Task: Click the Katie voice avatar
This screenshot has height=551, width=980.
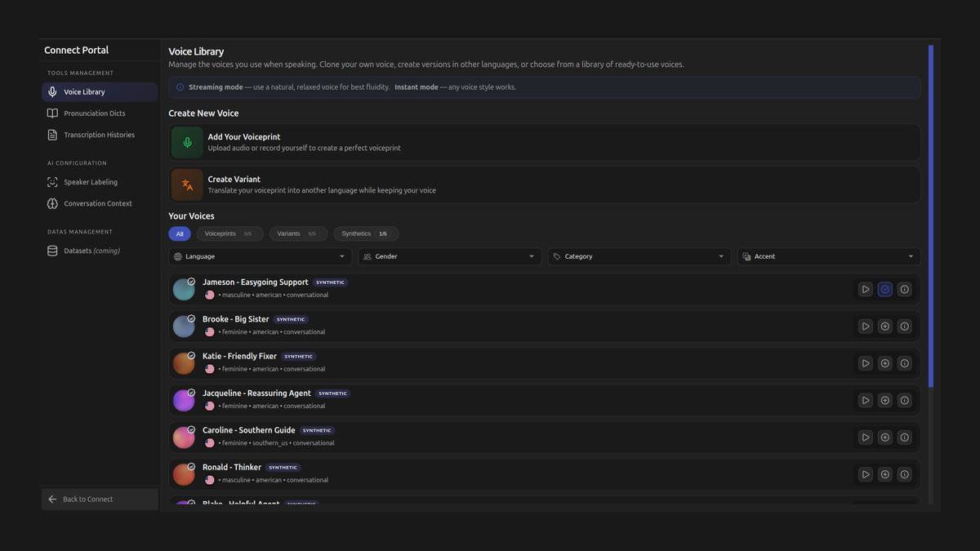Action: click(184, 363)
